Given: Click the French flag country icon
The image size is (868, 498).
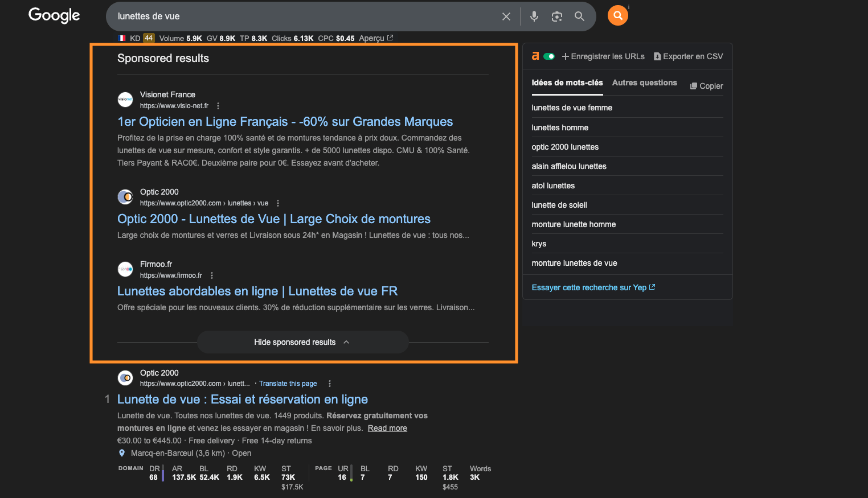Looking at the screenshot, I should pyautogui.click(x=122, y=38).
